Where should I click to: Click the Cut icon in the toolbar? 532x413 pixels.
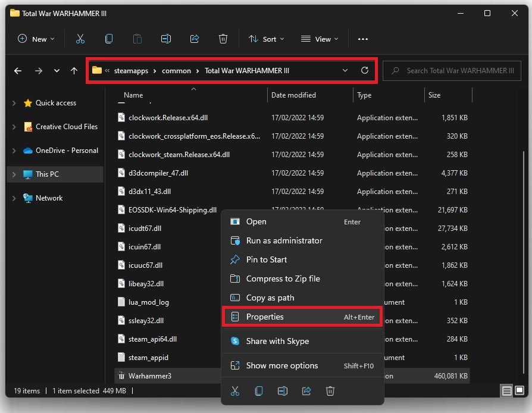(x=80, y=39)
